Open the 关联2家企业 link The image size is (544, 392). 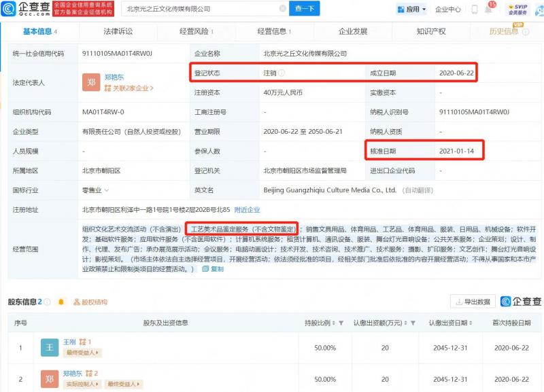129,88
